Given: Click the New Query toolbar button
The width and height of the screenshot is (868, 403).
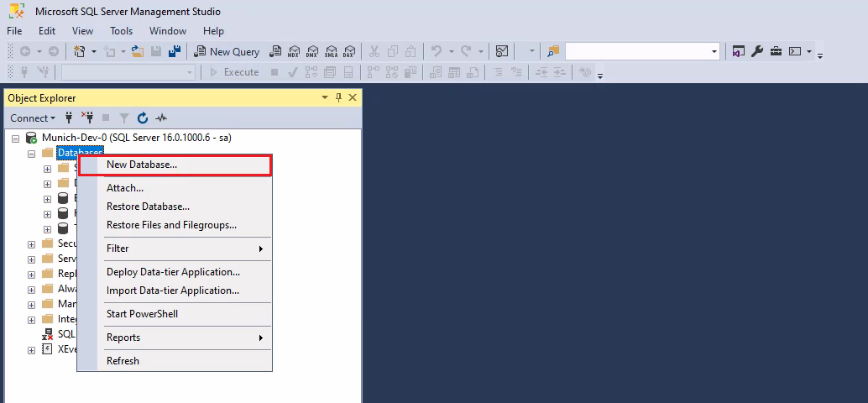Looking at the screenshot, I should [x=227, y=51].
